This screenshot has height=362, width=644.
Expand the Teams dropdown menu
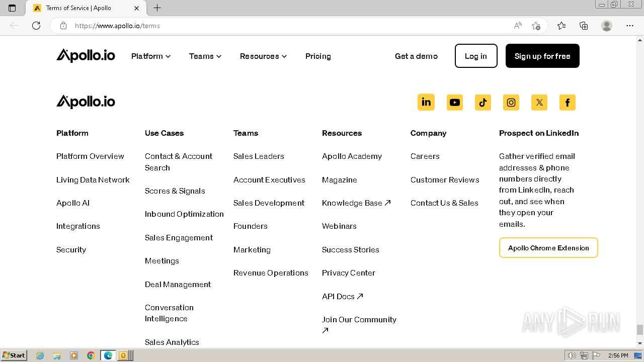click(x=205, y=56)
